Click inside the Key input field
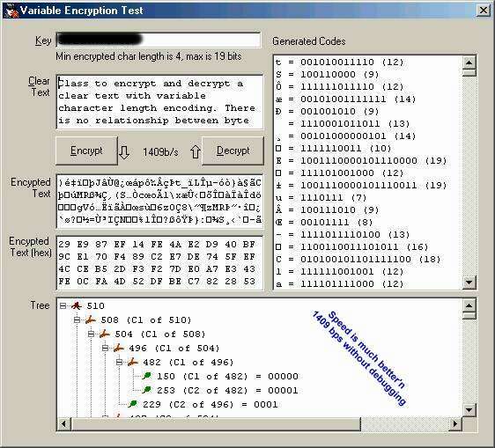Screen dimensions: 495x448 coord(159,40)
